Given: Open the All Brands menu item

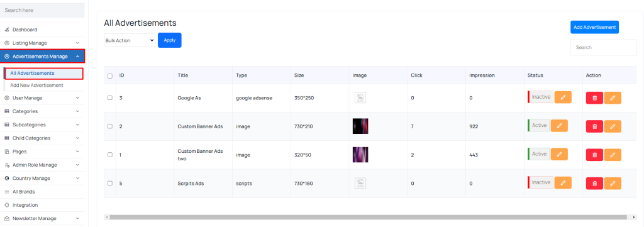Looking at the screenshot, I should (x=42, y=192).
